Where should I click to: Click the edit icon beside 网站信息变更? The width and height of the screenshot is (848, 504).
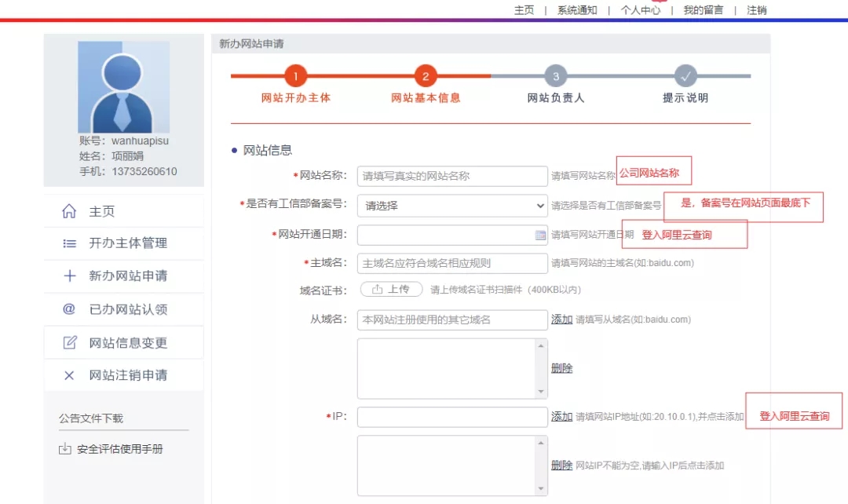pos(69,343)
